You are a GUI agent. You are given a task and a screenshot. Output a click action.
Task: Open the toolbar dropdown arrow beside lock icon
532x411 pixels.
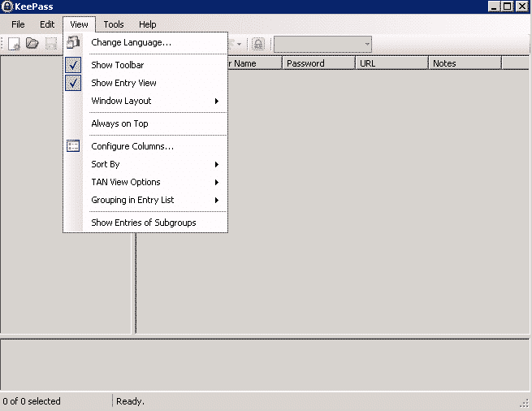click(x=239, y=44)
